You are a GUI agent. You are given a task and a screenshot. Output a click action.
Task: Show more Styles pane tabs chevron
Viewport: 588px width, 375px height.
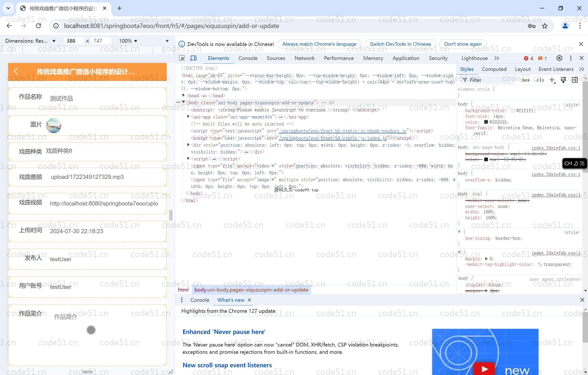point(582,69)
